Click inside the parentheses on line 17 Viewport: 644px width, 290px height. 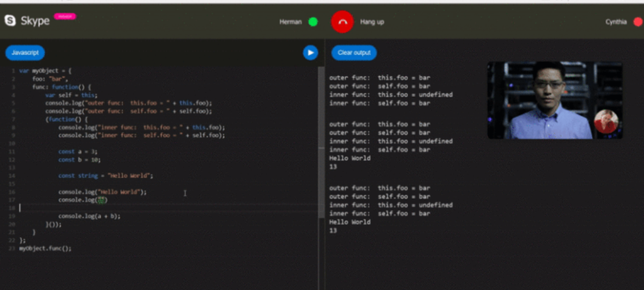101,200
